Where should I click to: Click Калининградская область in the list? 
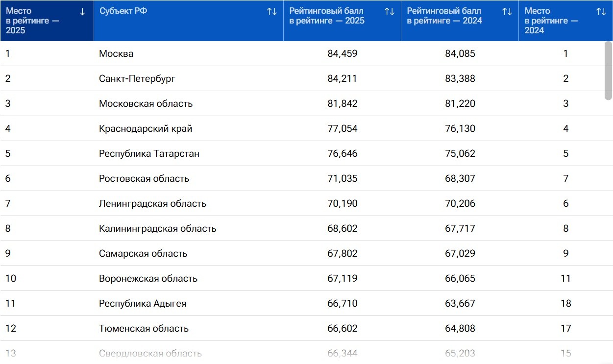click(x=157, y=229)
